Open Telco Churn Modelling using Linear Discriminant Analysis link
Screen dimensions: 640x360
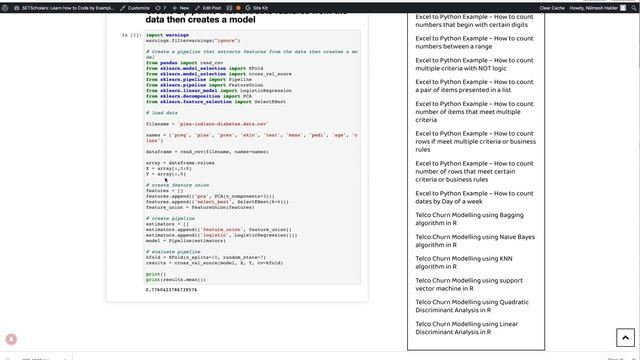pos(467,328)
